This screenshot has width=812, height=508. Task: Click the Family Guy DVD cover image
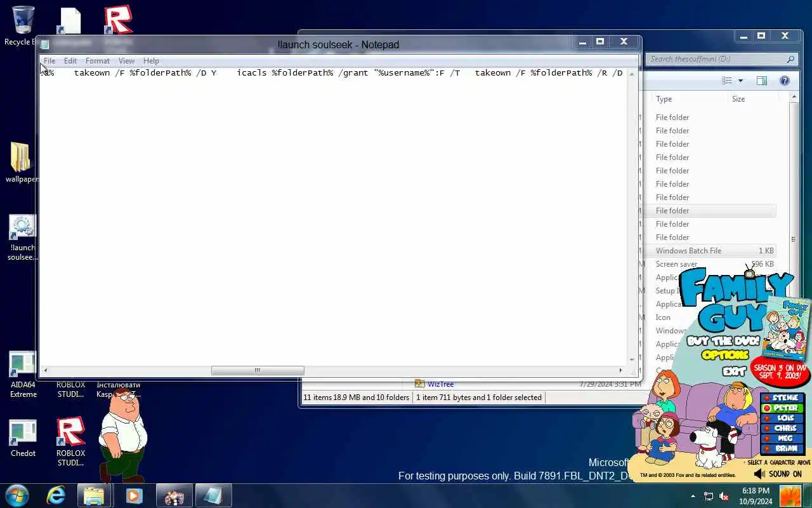point(787,328)
